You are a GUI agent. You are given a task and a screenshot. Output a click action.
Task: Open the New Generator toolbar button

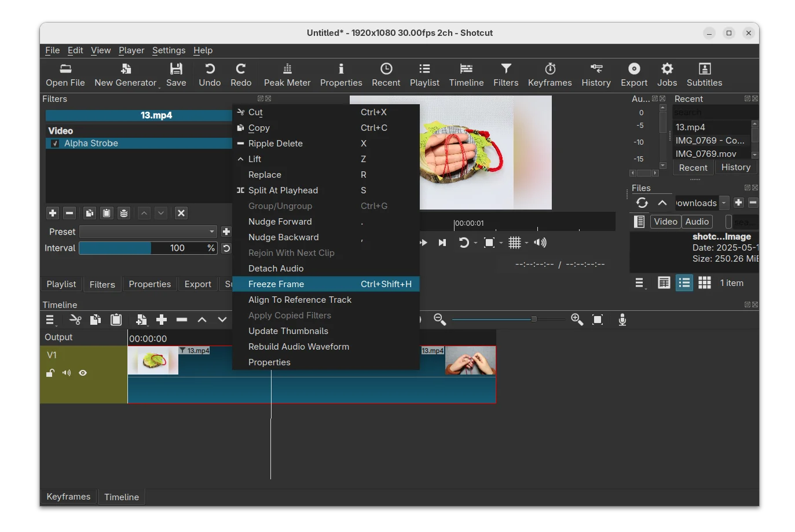tap(126, 75)
